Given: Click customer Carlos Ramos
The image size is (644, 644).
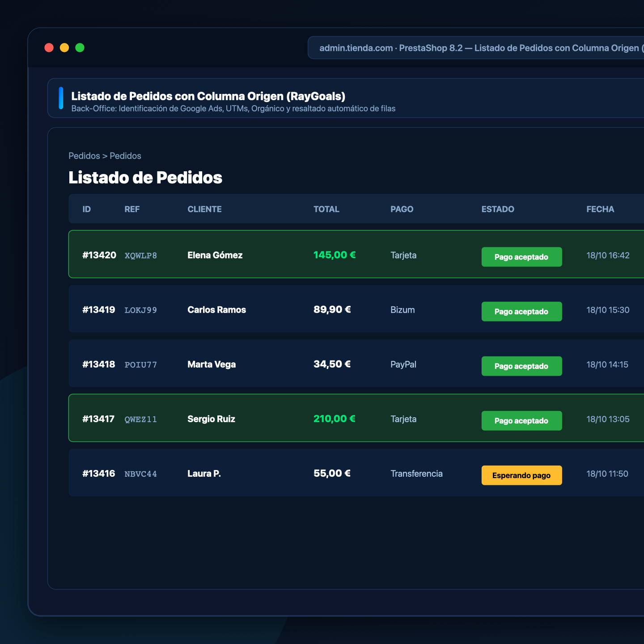Looking at the screenshot, I should coord(217,310).
